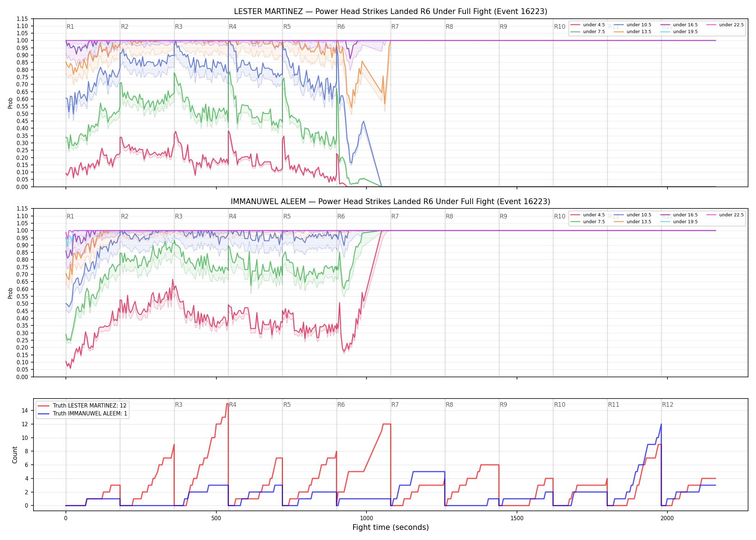Click the R5 round marker in Aleem chart

coord(287,216)
